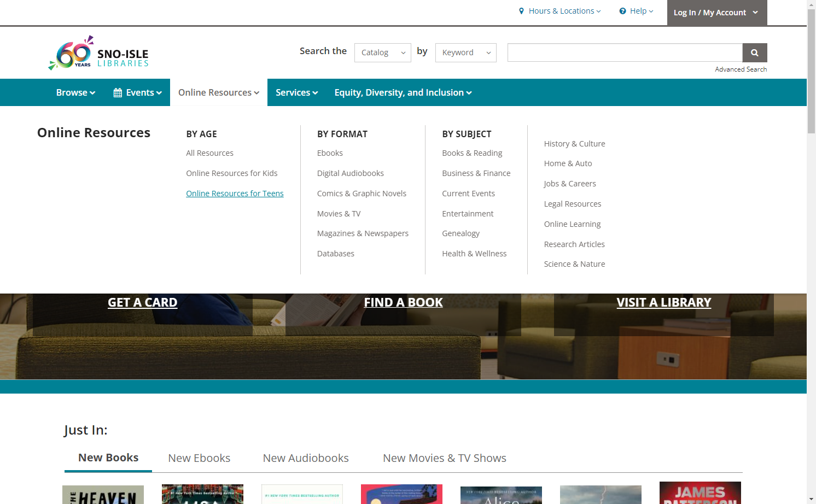Image resolution: width=816 pixels, height=504 pixels.
Task: Click the scrollbar down arrow
Action: [x=812, y=500]
